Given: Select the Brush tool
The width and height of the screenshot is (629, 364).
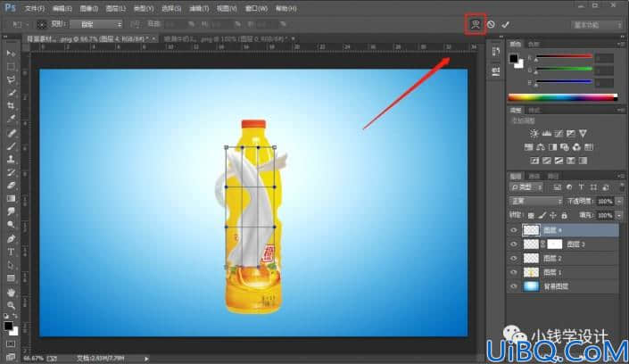Looking at the screenshot, I should click(11, 146).
